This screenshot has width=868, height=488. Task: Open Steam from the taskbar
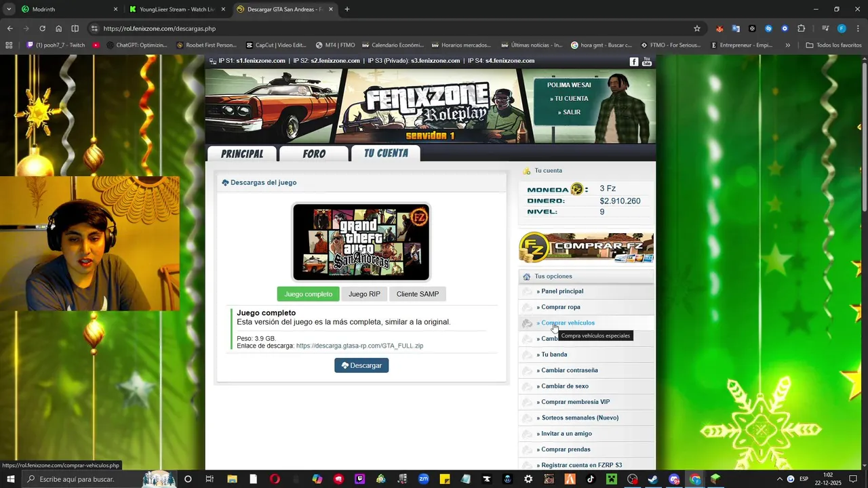click(653, 479)
